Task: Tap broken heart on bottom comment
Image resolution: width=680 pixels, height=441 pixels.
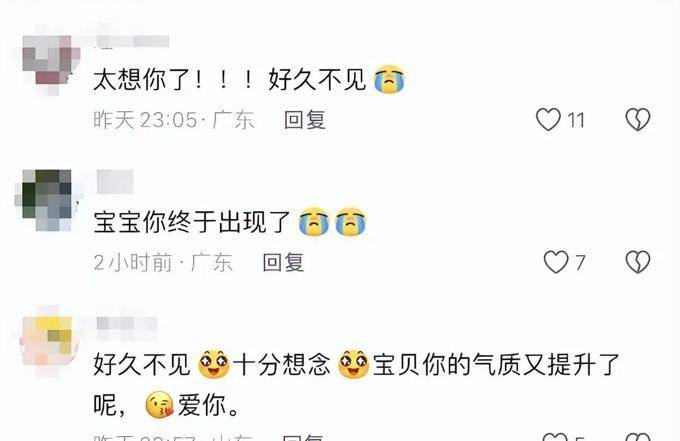Action: [638, 437]
